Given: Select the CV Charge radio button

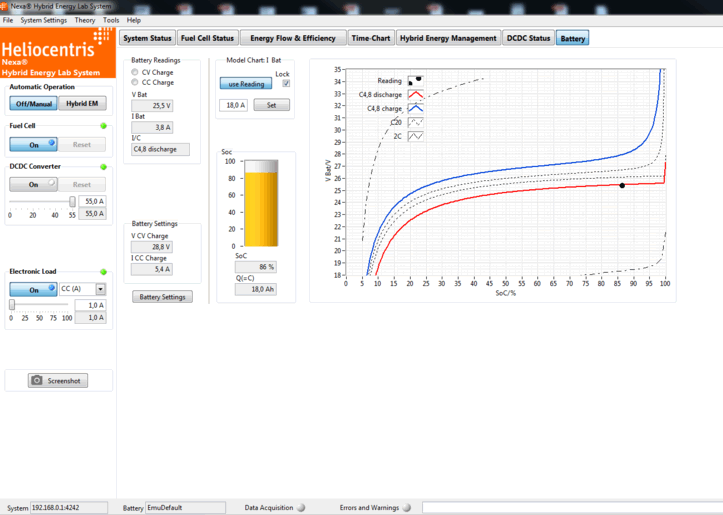Looking at the screenshot, I should click(136, 73).
